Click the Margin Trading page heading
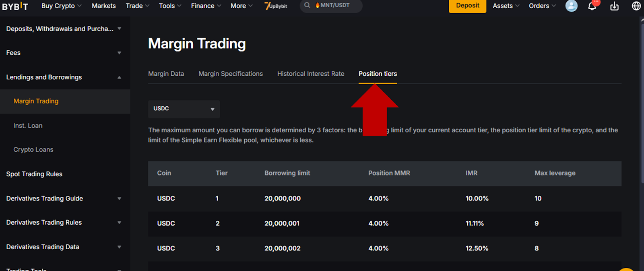Viewport: 644px width, 271px height. tap(197, 43)
